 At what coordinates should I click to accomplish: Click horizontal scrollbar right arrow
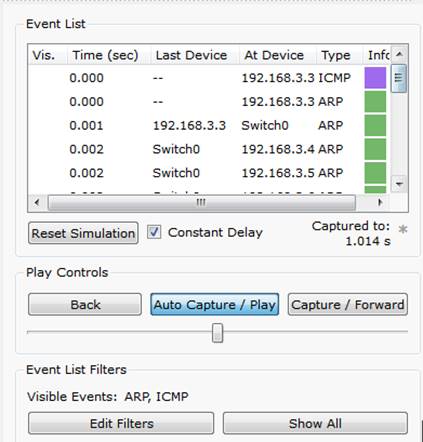click(380, 202)
